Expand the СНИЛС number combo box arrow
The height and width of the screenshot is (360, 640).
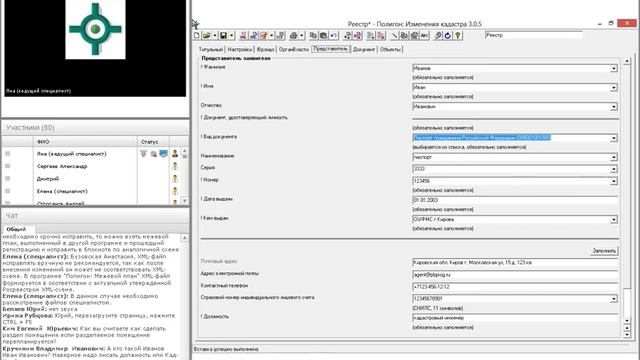tap(613, 299)
